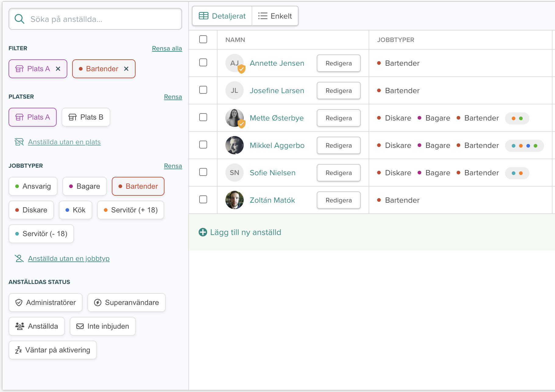Click the plus icon to add new employee
Screen dimensions: 555x392
coord(203,232)
